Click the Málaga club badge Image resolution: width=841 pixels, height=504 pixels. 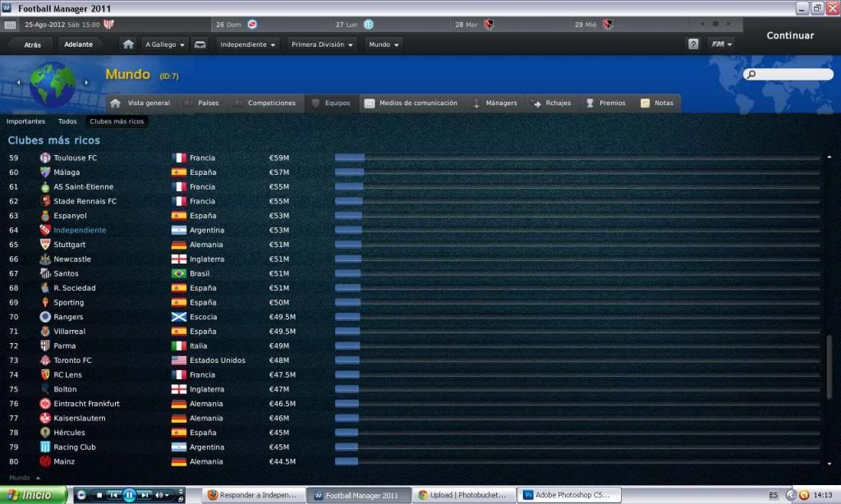click(x=45, y=172)
